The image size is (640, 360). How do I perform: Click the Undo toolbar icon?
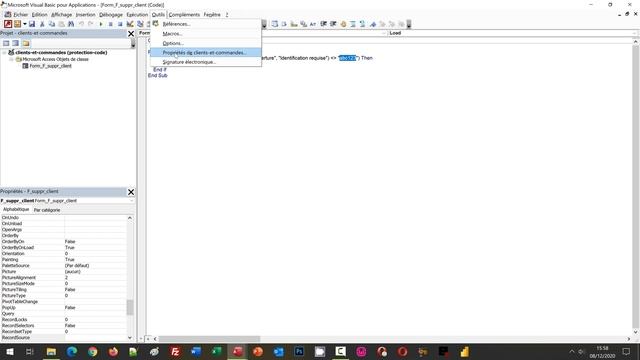(x=81, y=24)
